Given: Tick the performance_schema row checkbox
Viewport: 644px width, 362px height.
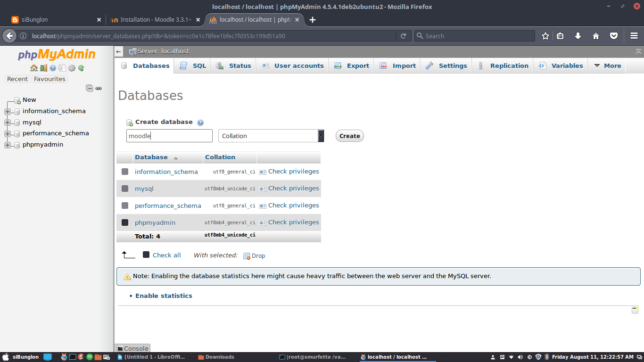Looking at the screenshot, I should click(x=125, y=206).
